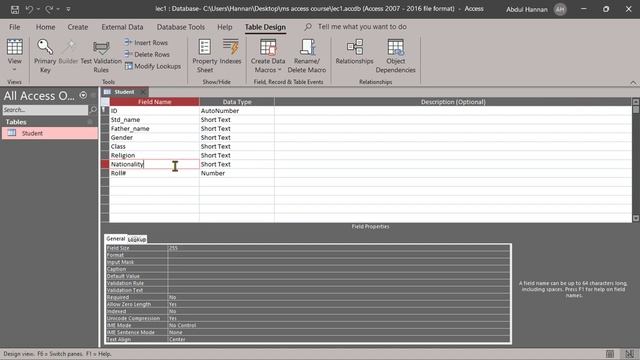Viewport: 640px width, 360px height.
Task: Click the Undo icon in title bar
Action: pyautogui.click(x=29, y=9)
